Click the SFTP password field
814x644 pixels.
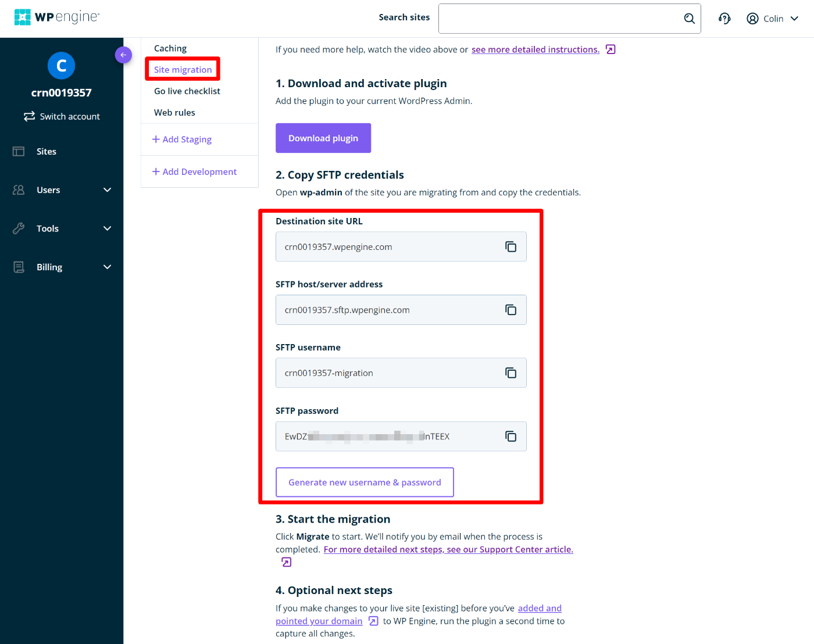click(401, 437)
